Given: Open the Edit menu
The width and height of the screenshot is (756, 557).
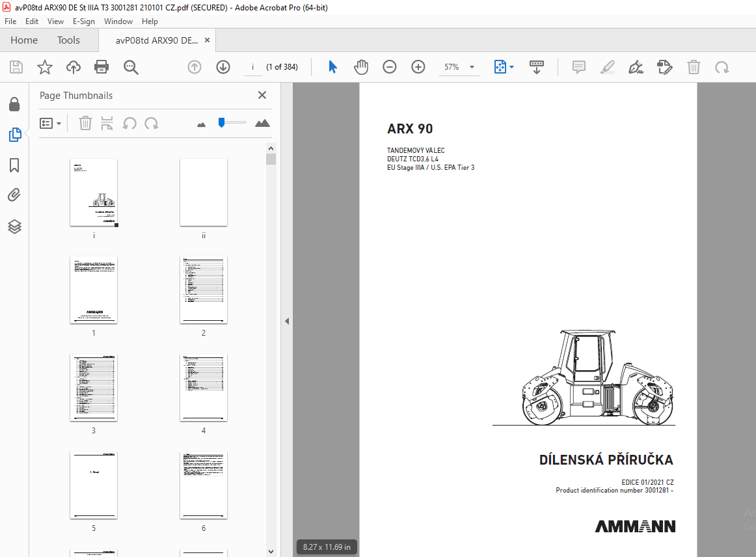Looking at the screenshot, I should pyautogui.click(x=32, y=21).
